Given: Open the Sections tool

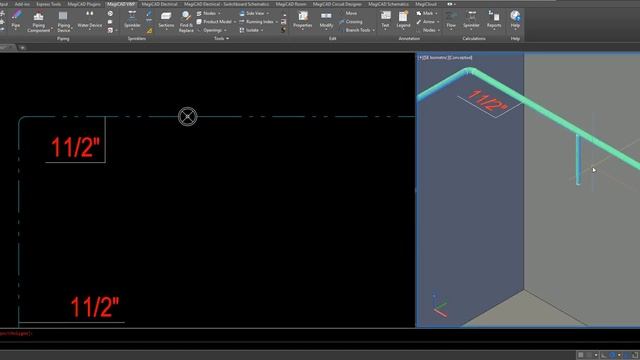Looking at the screenshot, I should coord(166,19).
